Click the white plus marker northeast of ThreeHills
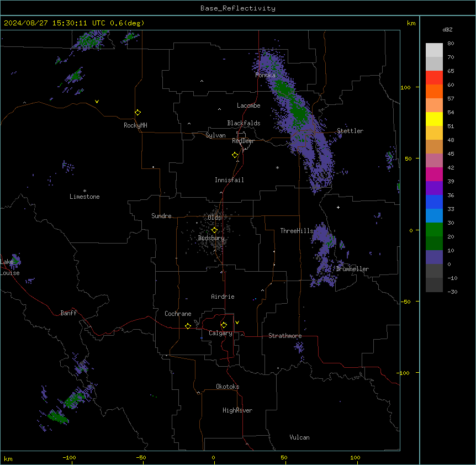Screen dimensions: 476x465 (338, 207)
